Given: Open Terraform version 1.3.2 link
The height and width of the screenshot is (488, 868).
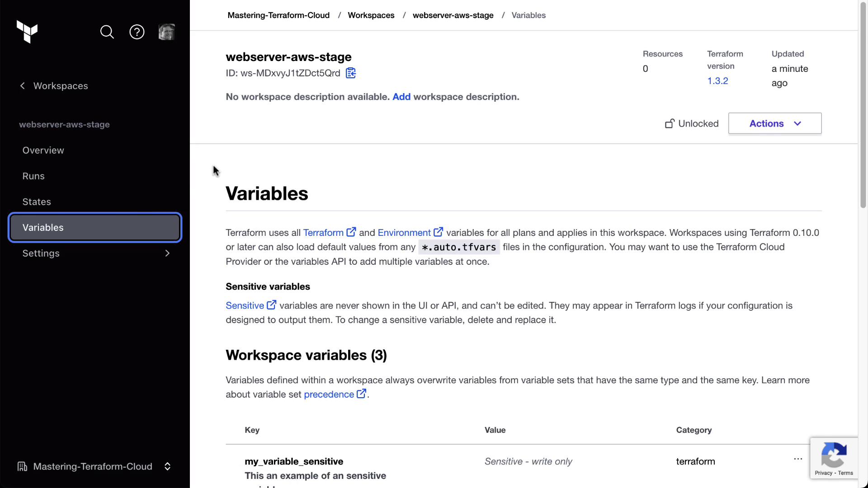Looking at the screenshot, I should (x=717, y=81).
